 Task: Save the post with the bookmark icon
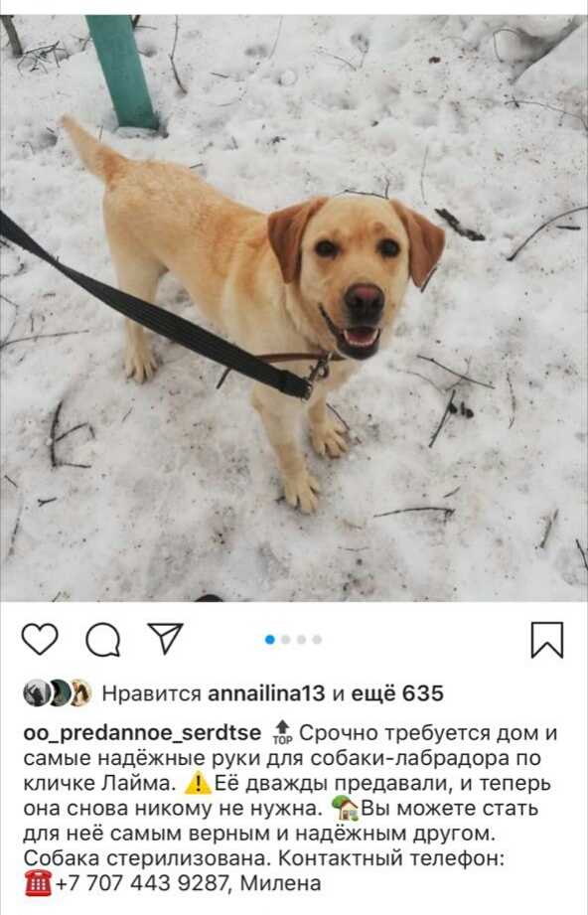pos(546,640)
